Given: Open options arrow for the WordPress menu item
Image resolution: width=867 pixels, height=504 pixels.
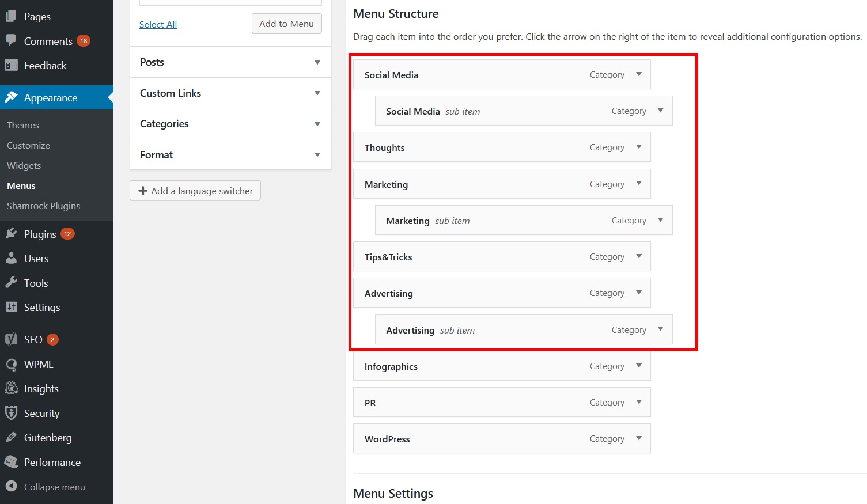Looking at the screenshot, I should (638, 438).
